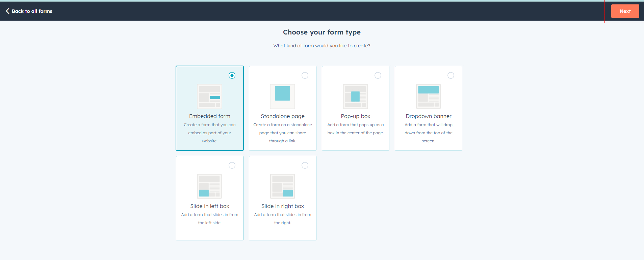
Task: Click the Slide in left box icon
Action: [x=209, y=186]
